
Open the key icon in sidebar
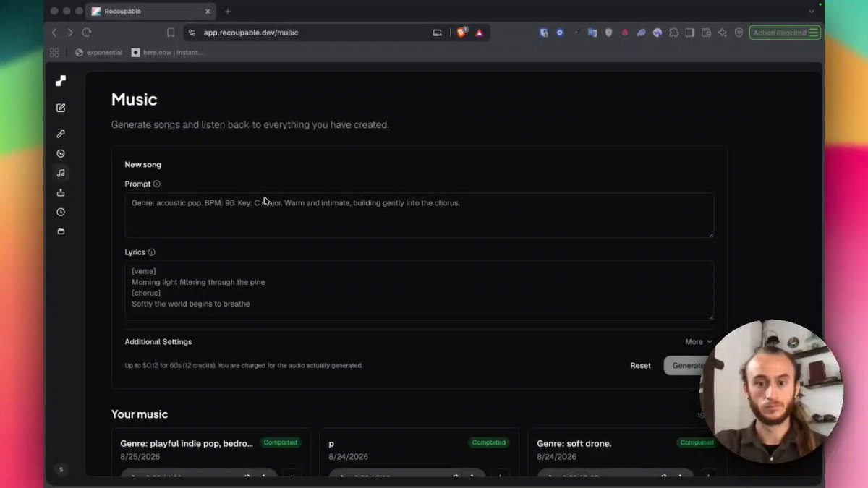coord(61,134)
